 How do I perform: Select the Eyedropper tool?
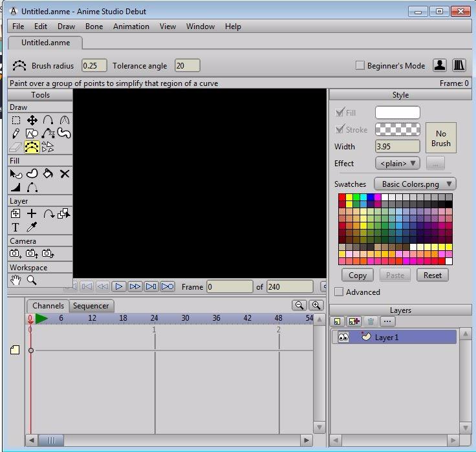click(32, 228)
